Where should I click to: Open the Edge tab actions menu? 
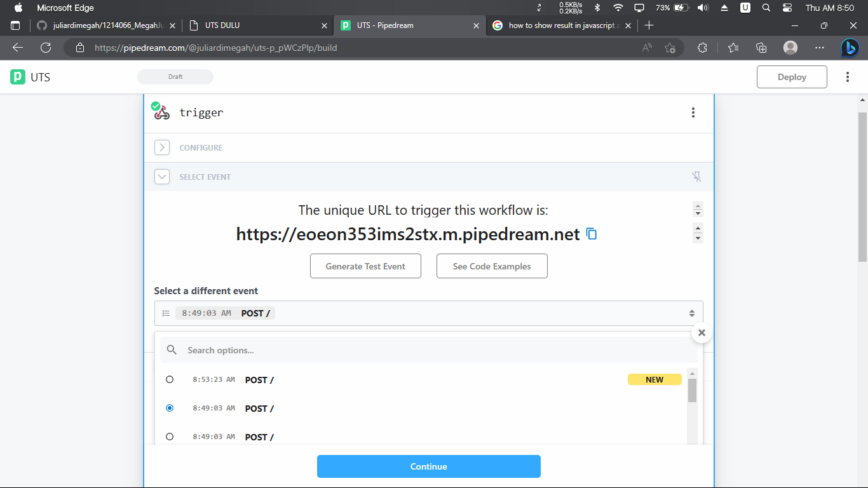coord(16,25)
